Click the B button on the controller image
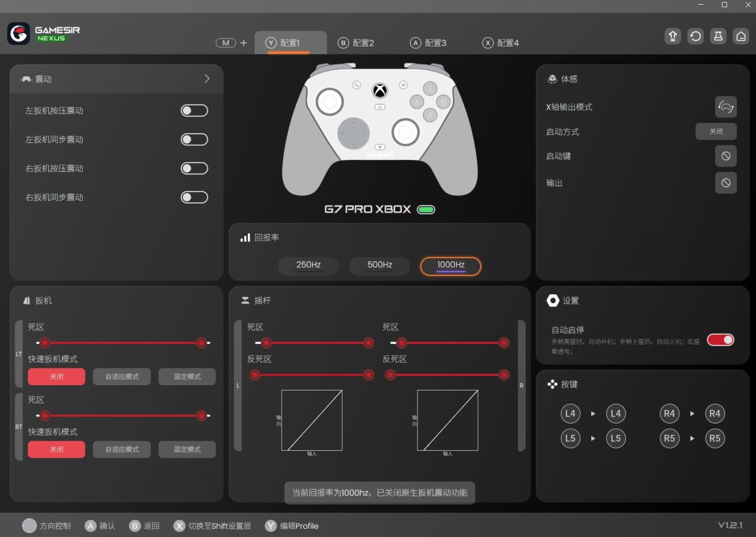Screen dimensions: 756x537 click(x=444, y=101)
